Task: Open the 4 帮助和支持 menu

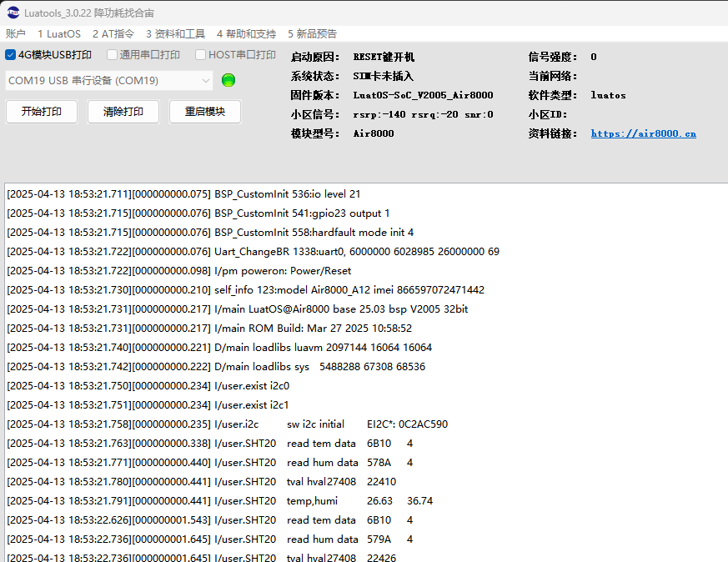Action: pyautogui.click(x=246, y=34)
